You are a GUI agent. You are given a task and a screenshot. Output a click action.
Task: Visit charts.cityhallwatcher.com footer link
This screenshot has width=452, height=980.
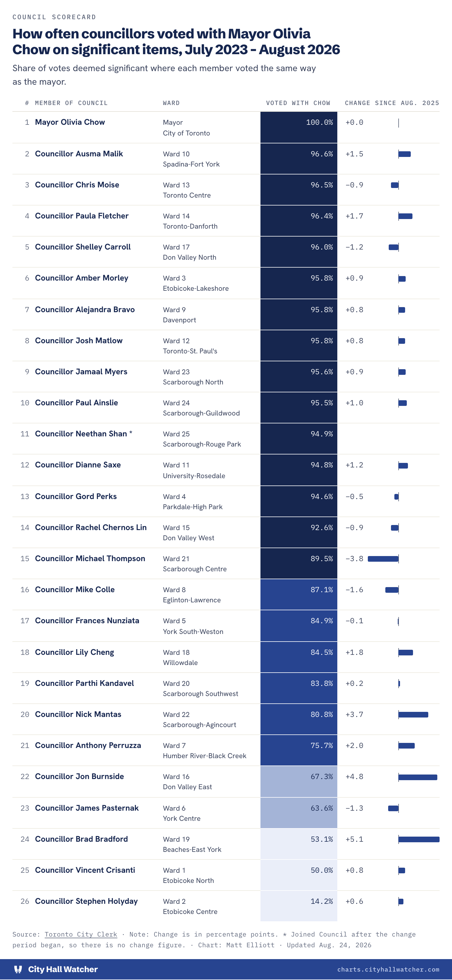click(x=388, y=969)
